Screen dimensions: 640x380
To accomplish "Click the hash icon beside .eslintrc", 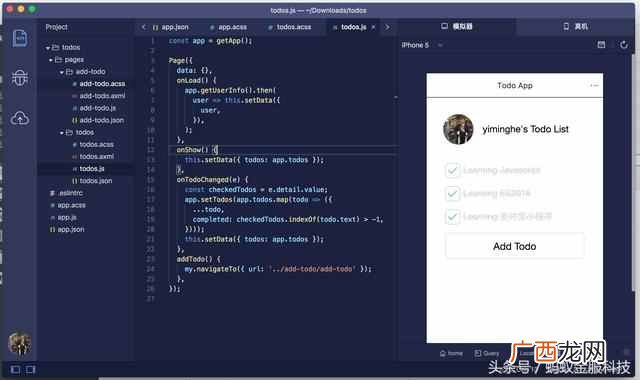I will (x=52, y=193).
